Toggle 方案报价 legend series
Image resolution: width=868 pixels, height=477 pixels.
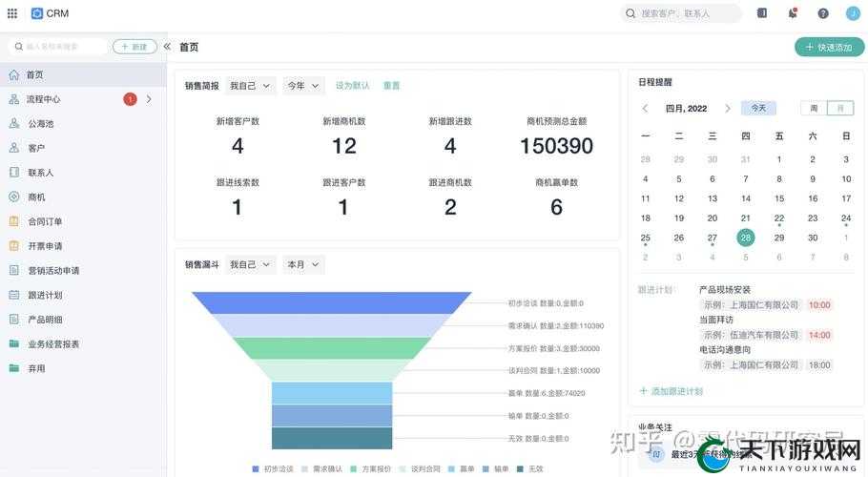(370, 468)
